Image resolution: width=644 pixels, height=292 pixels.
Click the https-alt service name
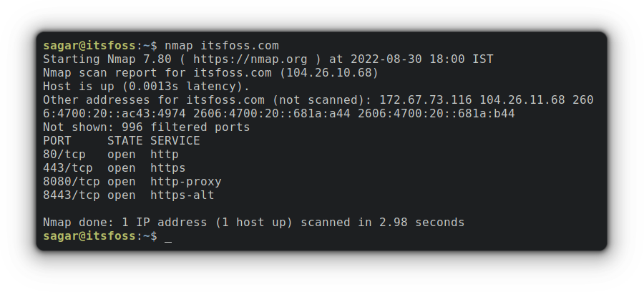(182, 195)
